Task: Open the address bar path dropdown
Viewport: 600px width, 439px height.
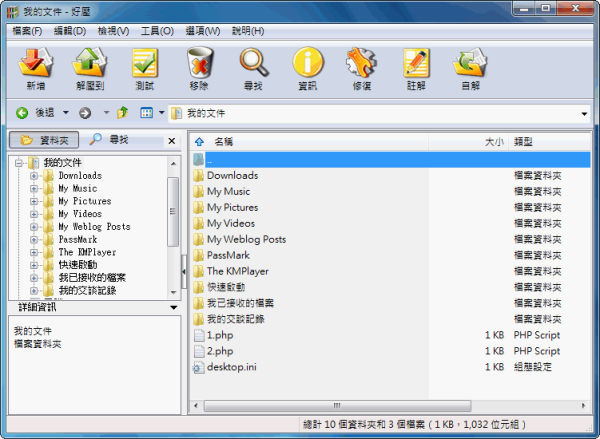Action: point(584,114)
